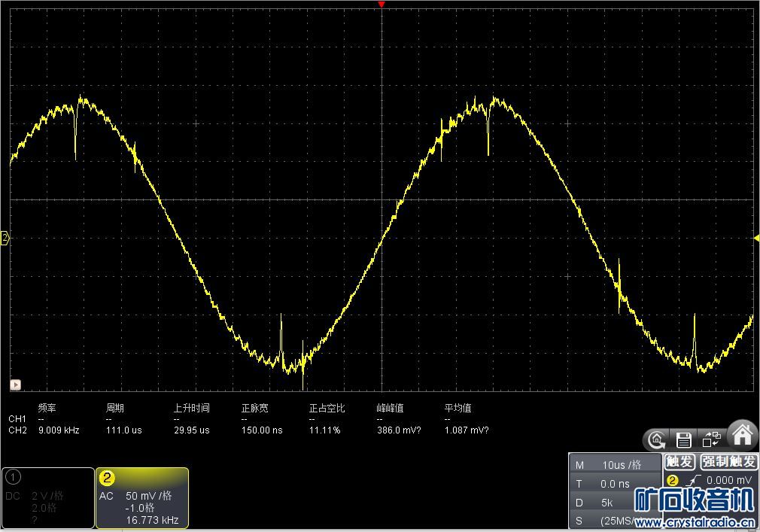This screenshot has height=532, width=760.
Task: Click the floppy disk save icon
Action: point(684,440)
